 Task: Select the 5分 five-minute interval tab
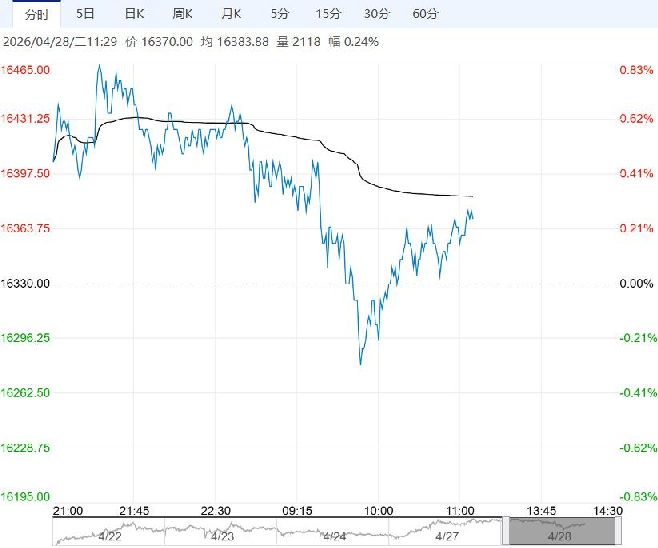click(x=281, y=14)
